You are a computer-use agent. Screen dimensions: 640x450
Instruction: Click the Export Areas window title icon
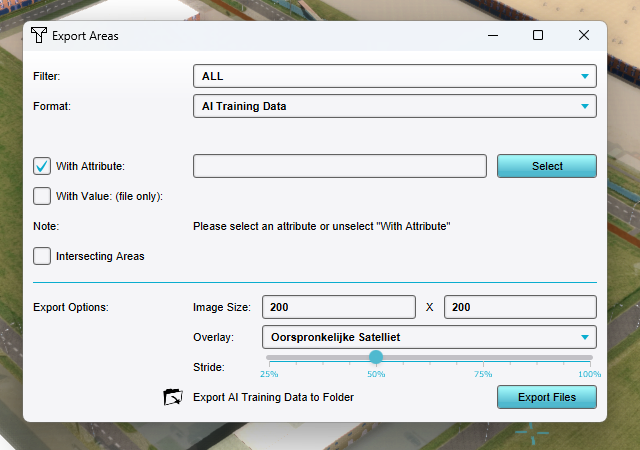pyautogui.click(x=38, y=36)
